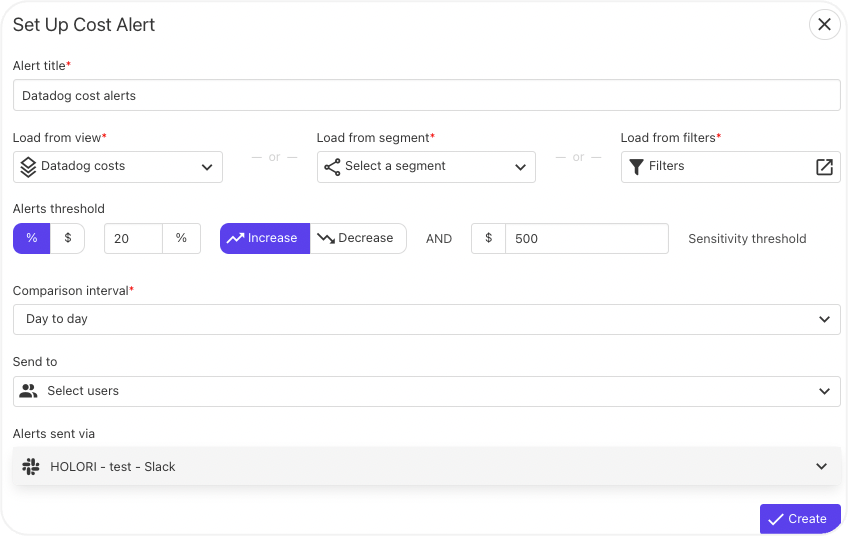Open the Select a segment dropdown
This screenshot has height=536, width=848.
point(426,167)
